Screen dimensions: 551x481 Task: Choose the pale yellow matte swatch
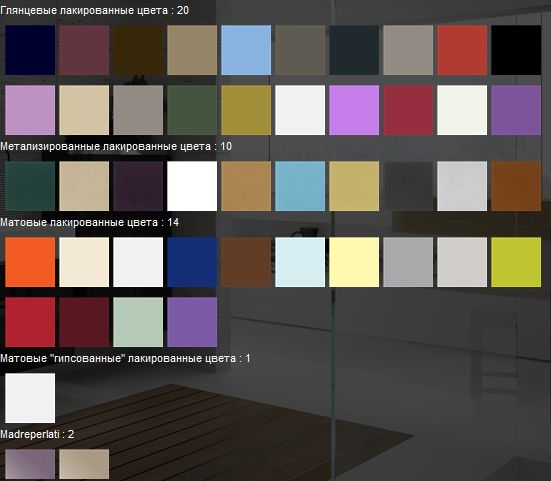[x=354, y=262]
